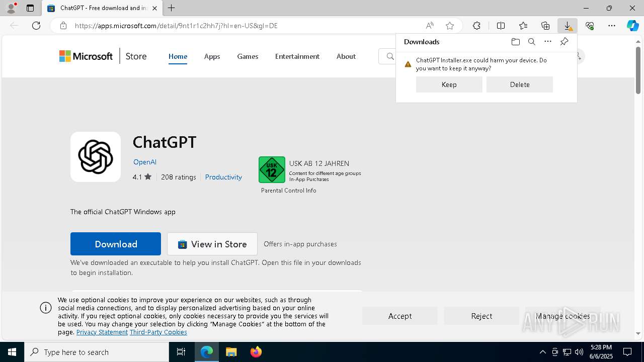644x362 pixels.
Task: Click the store search field
Action: [x=387, y=56]
